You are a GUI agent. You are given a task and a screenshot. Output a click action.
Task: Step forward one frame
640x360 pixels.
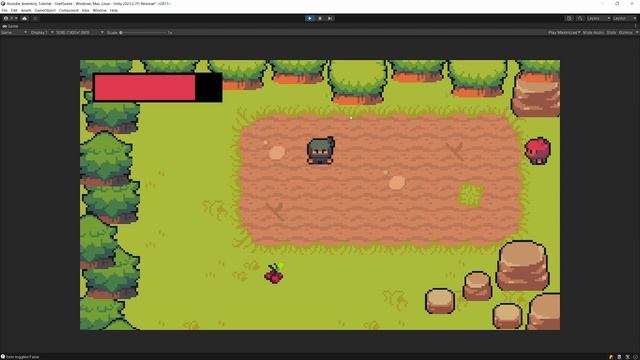coord(330,18)
